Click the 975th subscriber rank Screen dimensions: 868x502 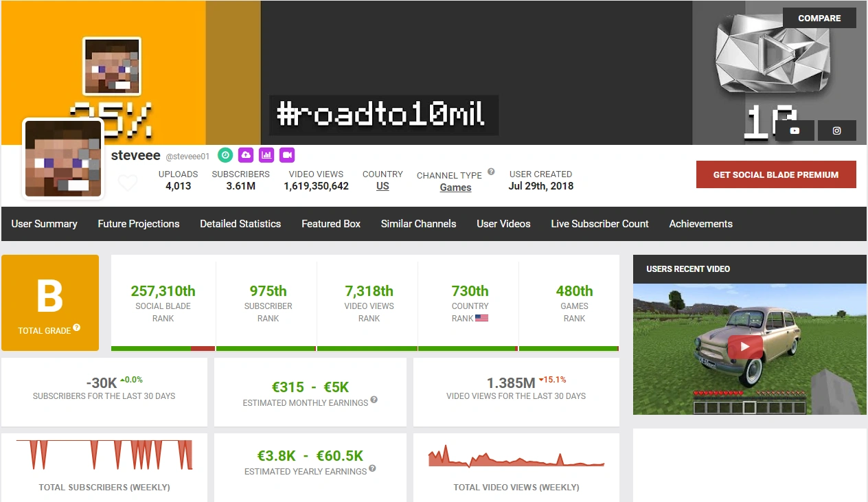click(268, 290)
